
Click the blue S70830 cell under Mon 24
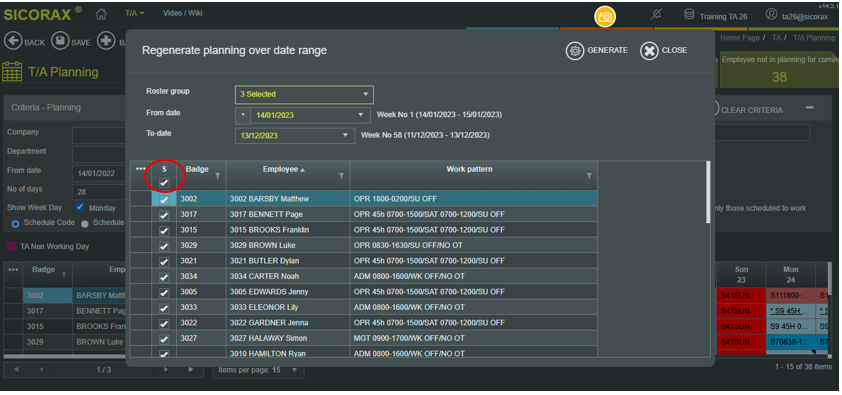(x=790, y=342)
